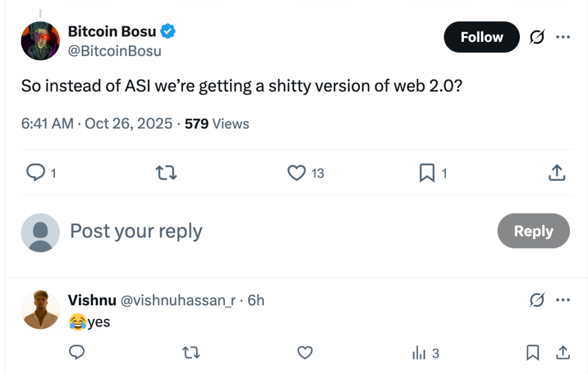This screenshot has height=374, width=588.
Task: Click the gray Reply submit button
Action: pos(533,231)
